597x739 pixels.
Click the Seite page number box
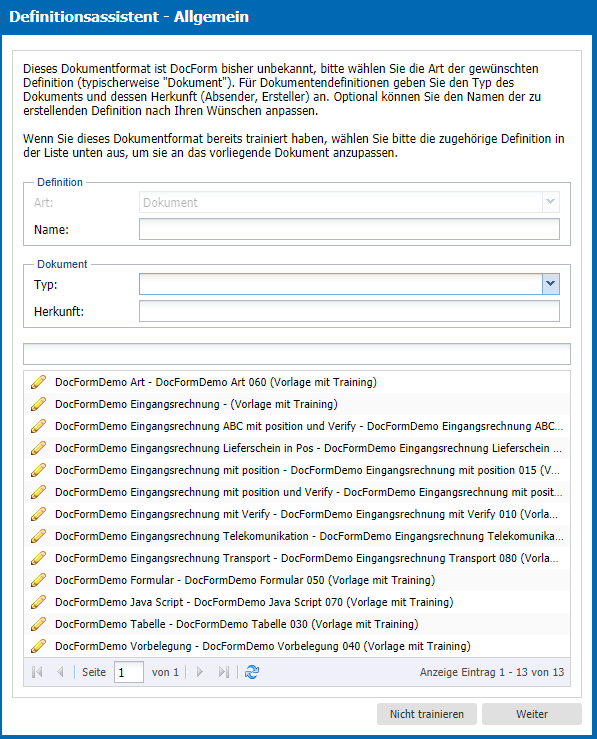(129, 672)
